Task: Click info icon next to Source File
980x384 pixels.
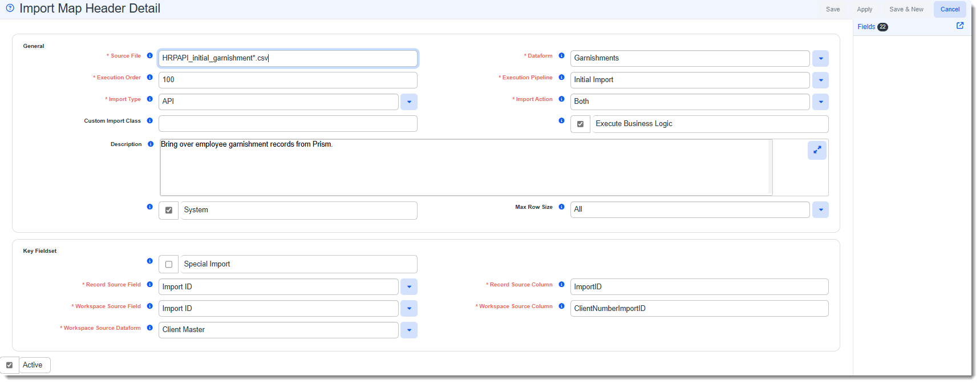Action: [x=150, y=56]
